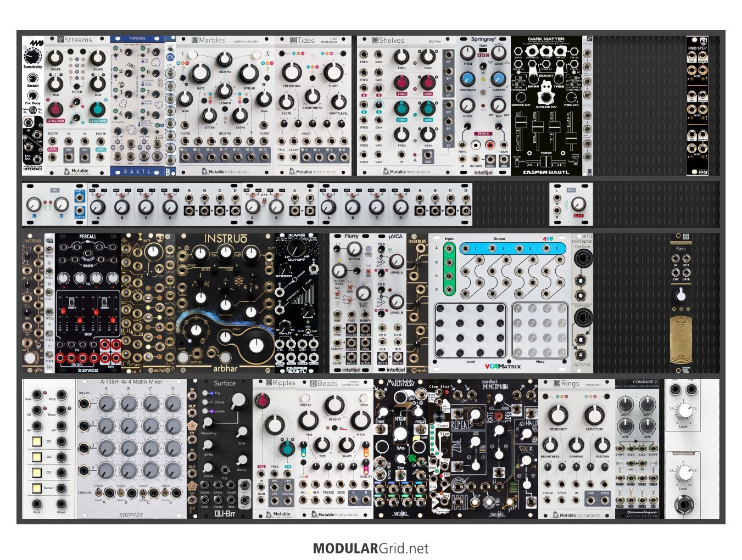The width and height of the screenshot is (742, 560).
Task: Click the LEVEL A knob on µVCA
Action: (x=396, y=261)
